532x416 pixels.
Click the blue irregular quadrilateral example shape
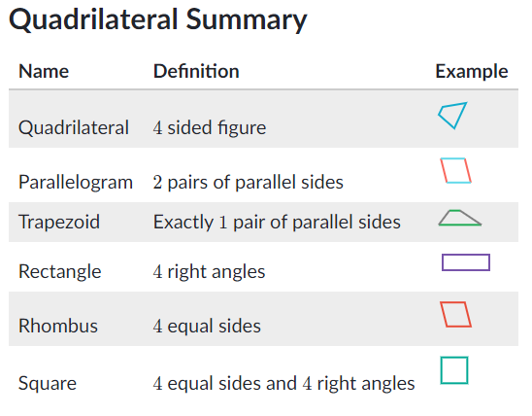click(452, 116)
